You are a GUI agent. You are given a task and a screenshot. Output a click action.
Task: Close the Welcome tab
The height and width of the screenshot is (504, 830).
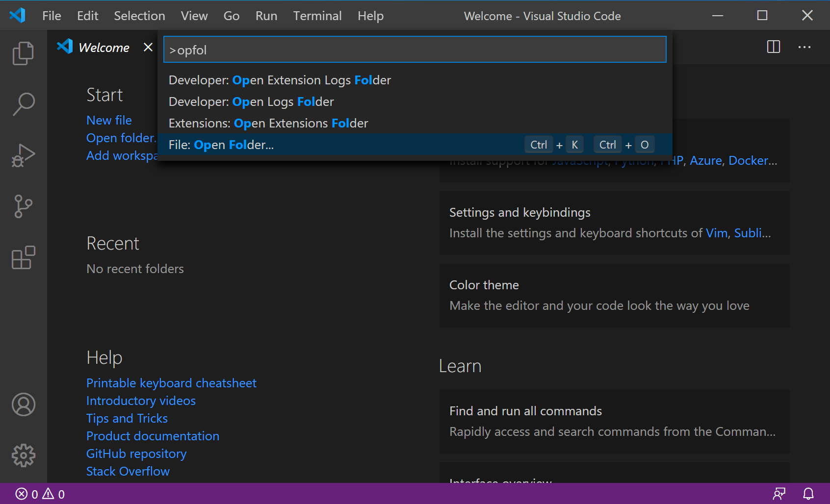pyautogui.click(x=148, y=47)
